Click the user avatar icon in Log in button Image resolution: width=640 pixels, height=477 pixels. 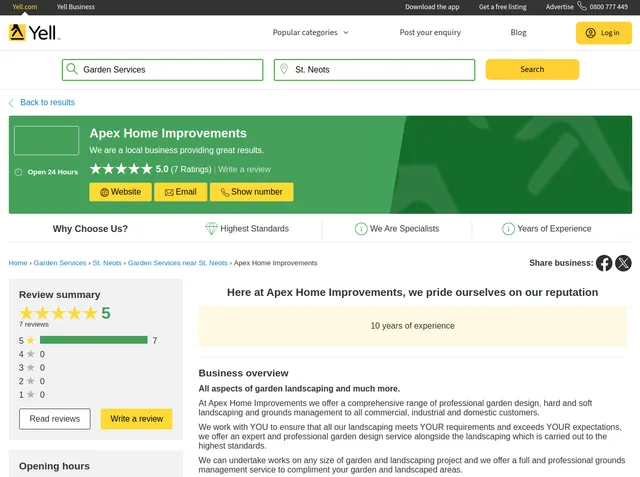(x=590, y=33)
